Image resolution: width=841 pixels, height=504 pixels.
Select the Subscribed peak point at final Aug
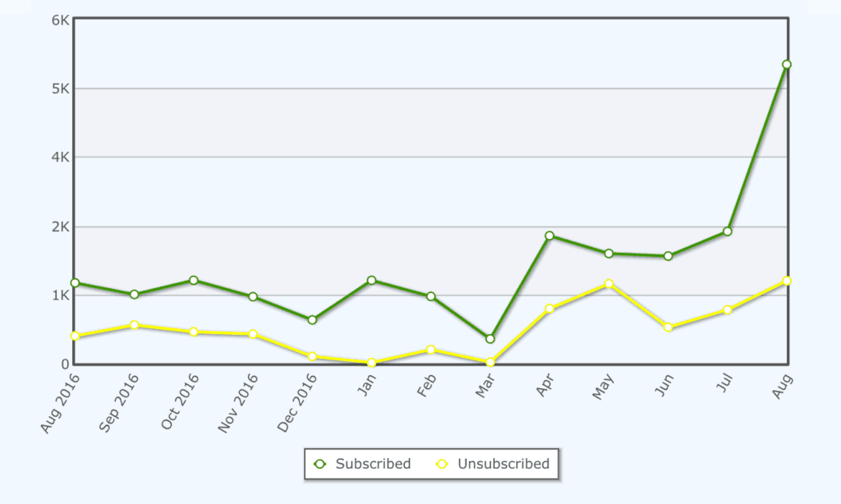point(786,64)
